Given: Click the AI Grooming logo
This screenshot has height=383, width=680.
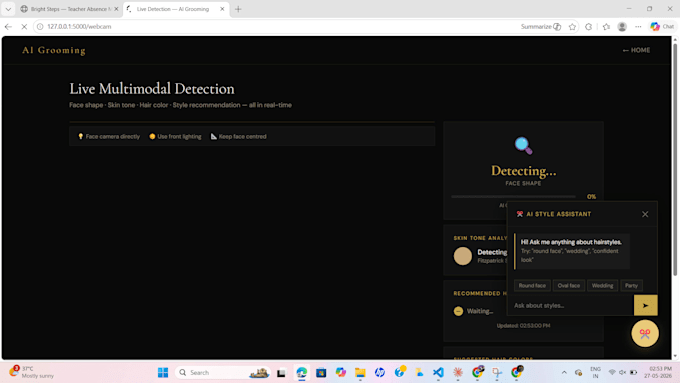Looking at the screenshot, I should (54, 50).
